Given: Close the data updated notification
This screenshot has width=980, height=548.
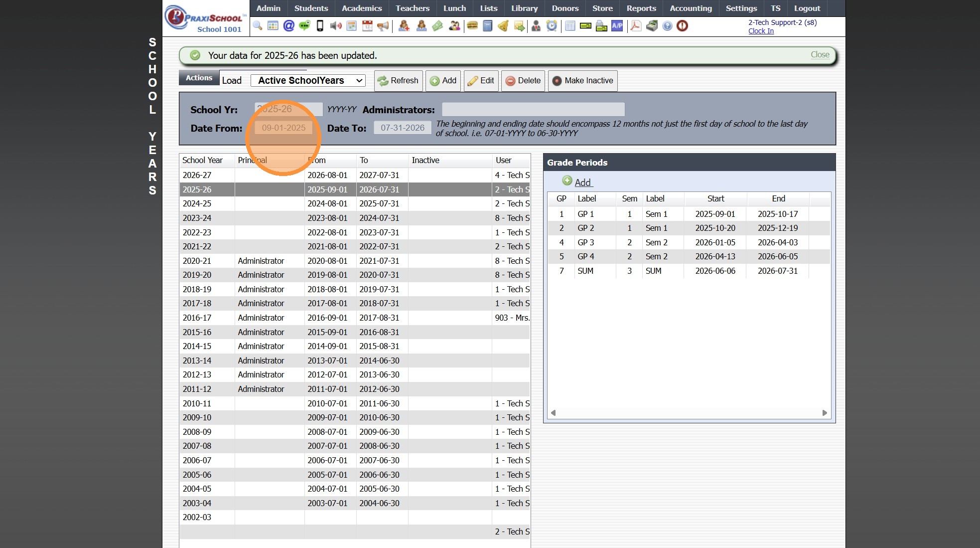Looking at the screenshot, I should click(820, 54).
